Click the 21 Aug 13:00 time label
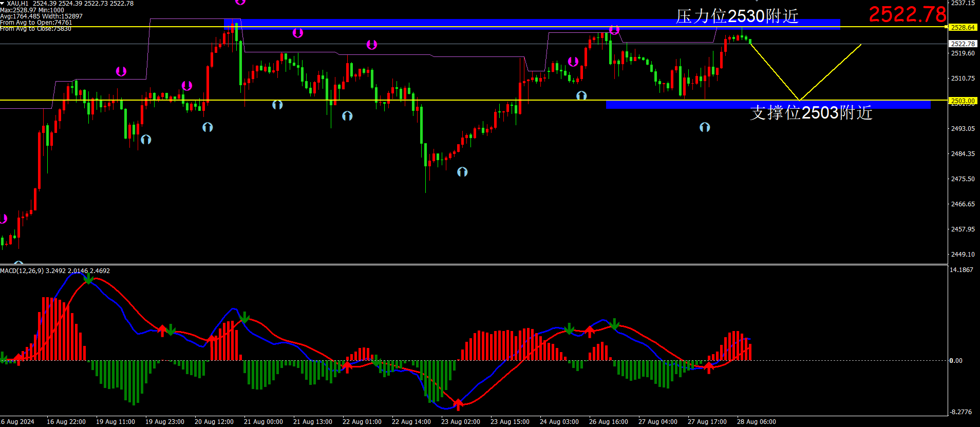The height and width of the screenshot is (427, 980). 313,421
